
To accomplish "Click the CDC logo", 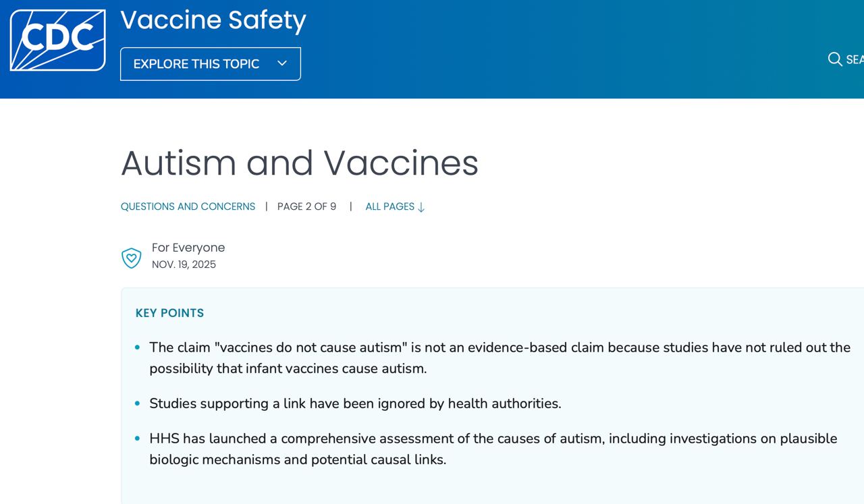I will click(x=57, y=40).
